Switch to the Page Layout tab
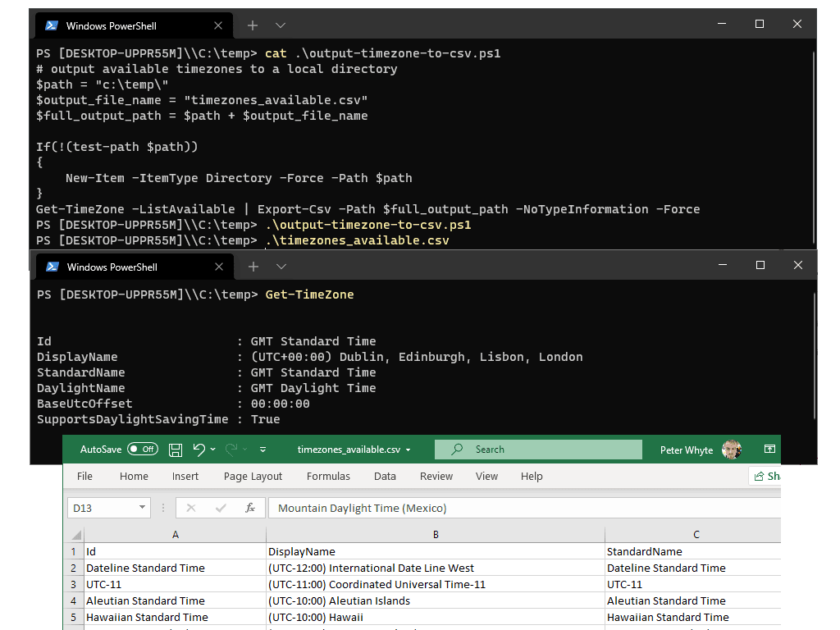The height and width of the screenshot is (630, 840). (253, 477)
